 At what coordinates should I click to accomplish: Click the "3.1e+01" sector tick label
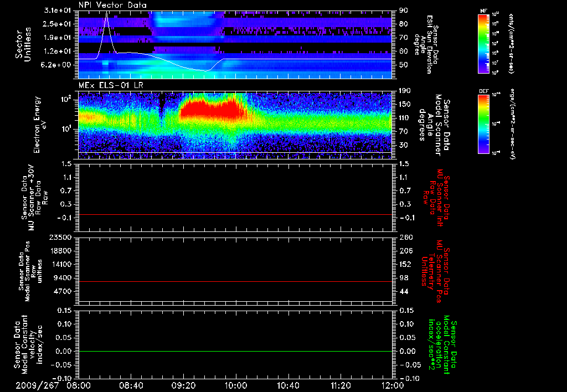click(x=57, y=11)
